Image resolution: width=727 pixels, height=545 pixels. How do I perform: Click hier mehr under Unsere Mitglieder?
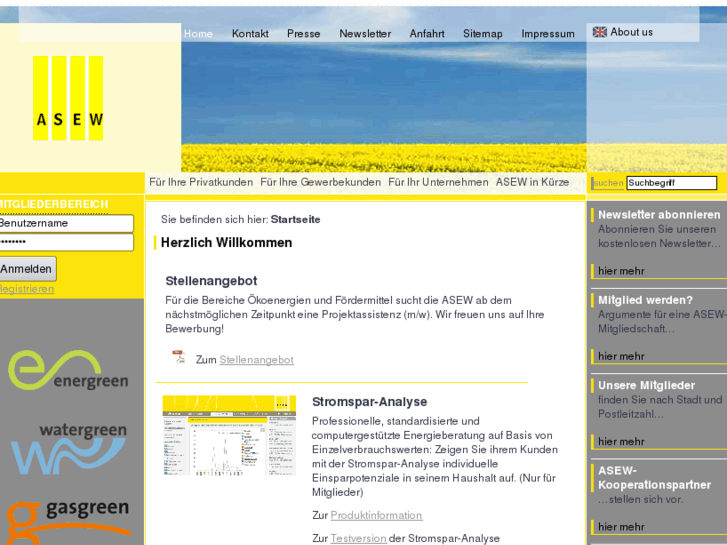[621, 442]
